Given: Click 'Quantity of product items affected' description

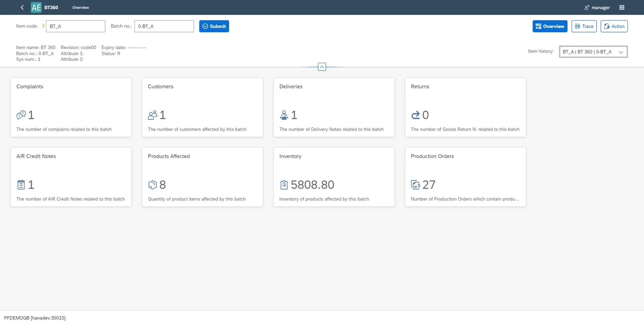Looking at the screenshot, I should tap(197, 199).
